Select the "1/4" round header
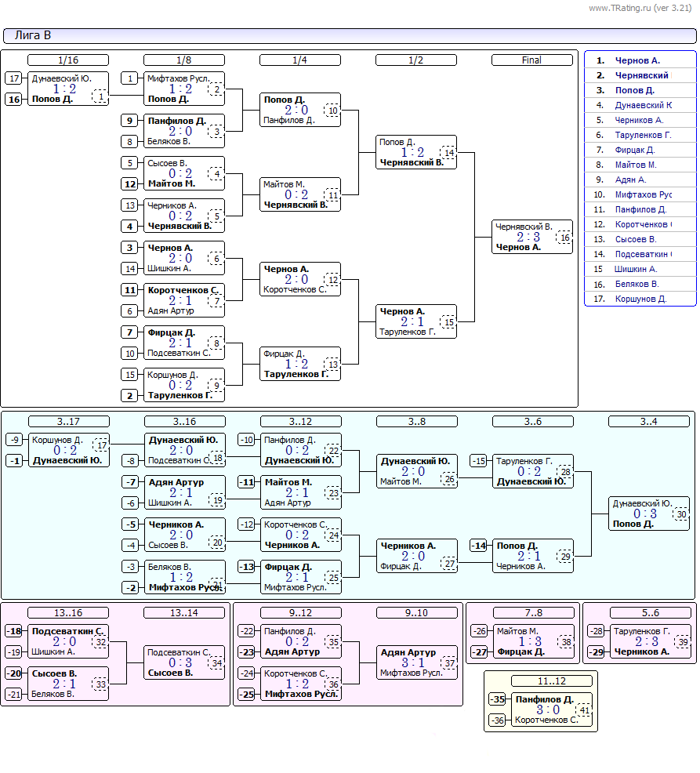Image resolution: width=700 pixels, height=773 pixels. coord(299,60)
